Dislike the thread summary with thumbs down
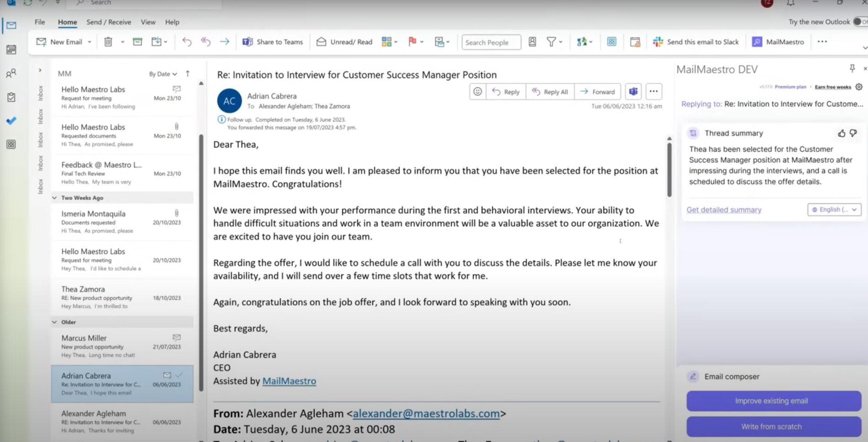 click(x=853, y=133)
